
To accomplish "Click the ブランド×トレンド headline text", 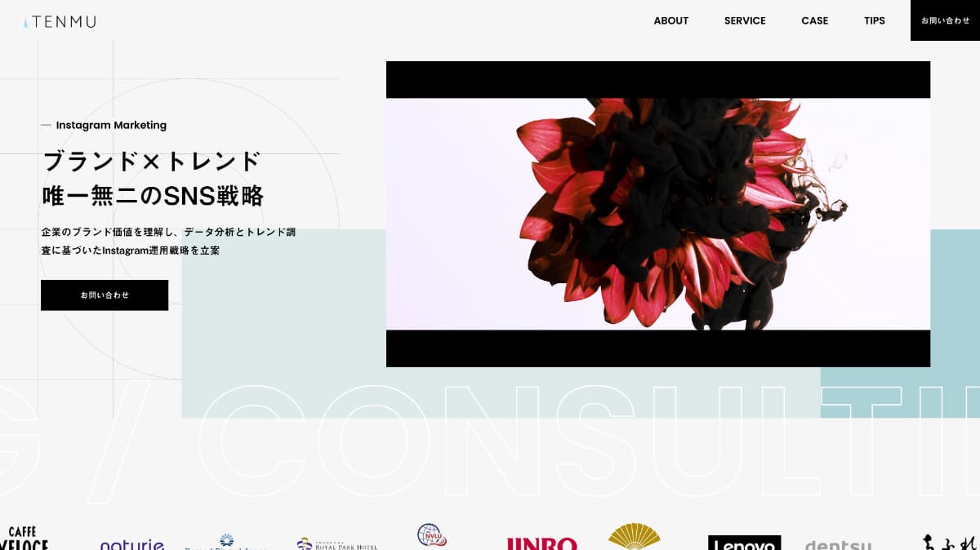I will click(152, 161).
